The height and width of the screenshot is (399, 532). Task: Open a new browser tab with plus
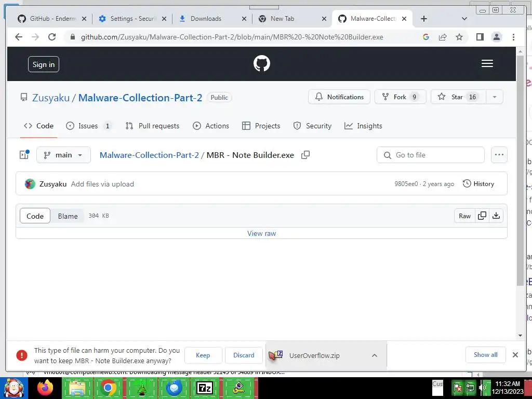tap(424, 19)
